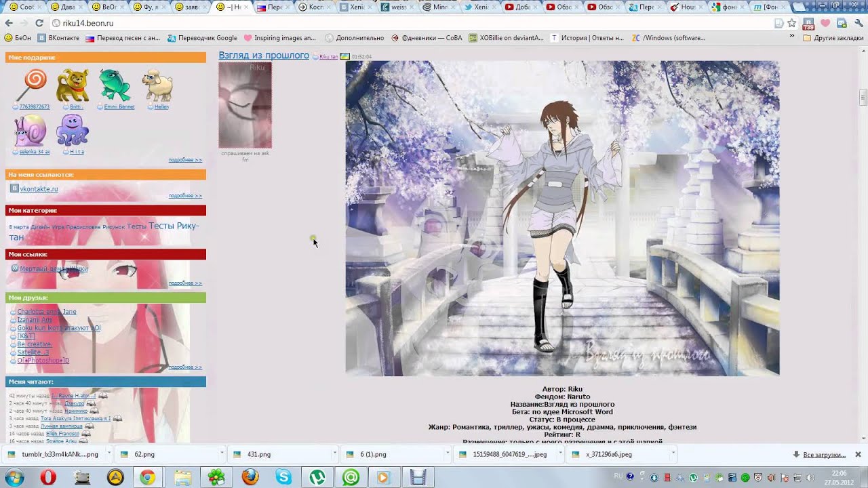Open Chrome wrench settings menu
868x488 pixels.
[x=858, y=23]
